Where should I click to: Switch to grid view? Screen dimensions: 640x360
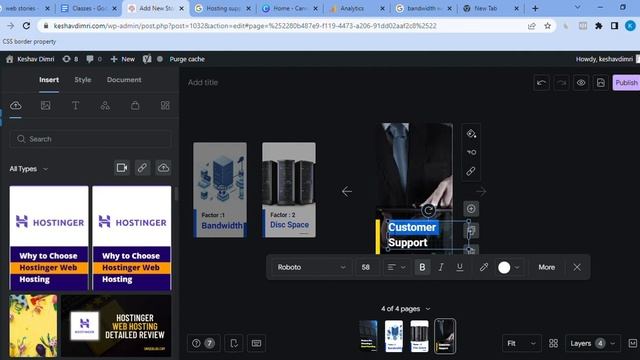coord(553,343)
